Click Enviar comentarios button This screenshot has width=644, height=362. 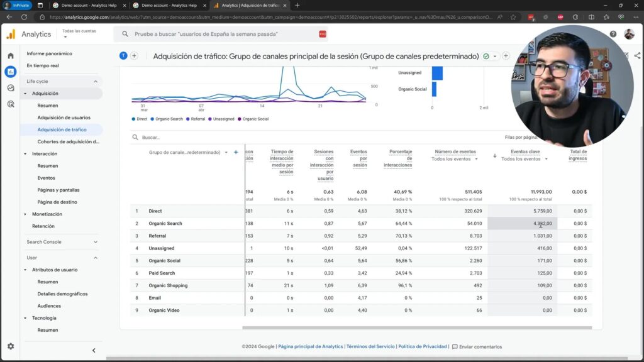coord(477,347)
